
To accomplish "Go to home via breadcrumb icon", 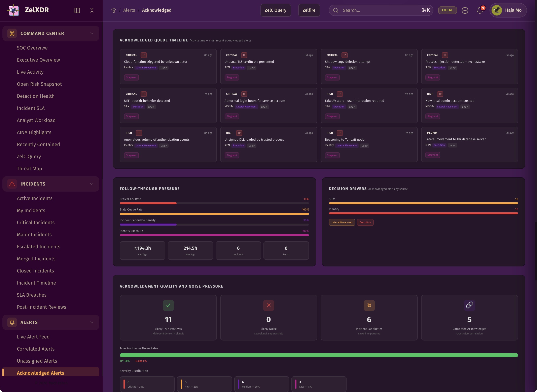I will click(x=114, y=10).
